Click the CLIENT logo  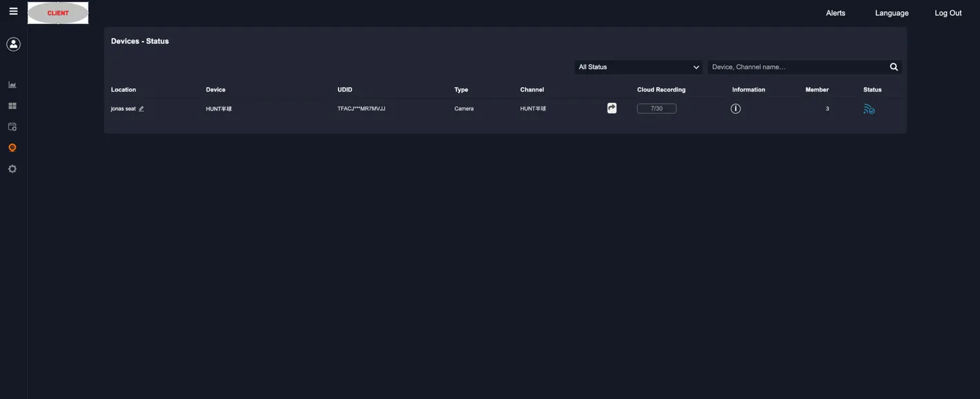(58, 12)
